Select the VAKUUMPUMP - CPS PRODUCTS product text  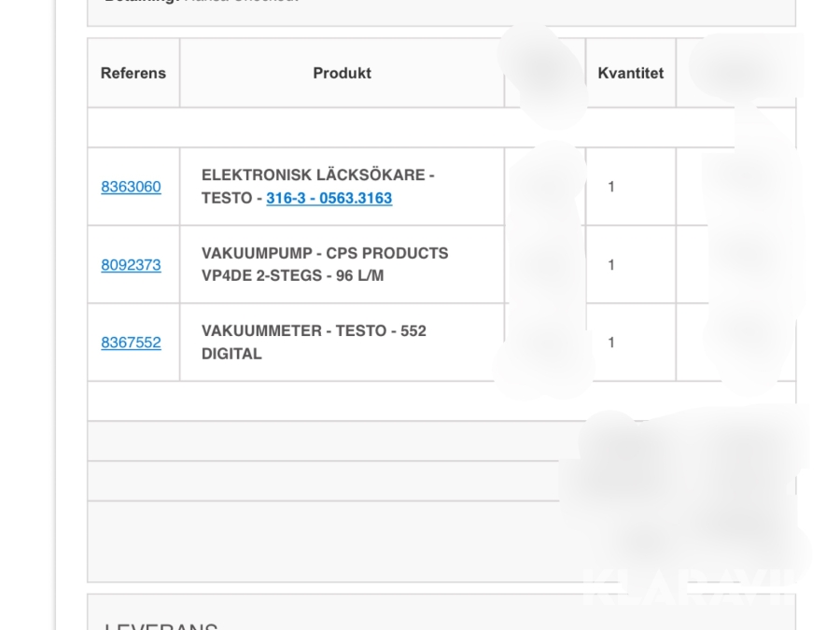pyautogui.click(x=324, y=253)
